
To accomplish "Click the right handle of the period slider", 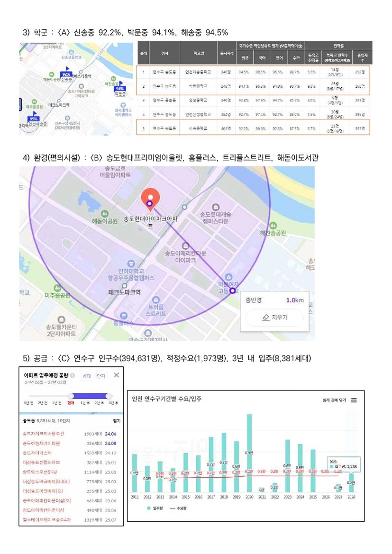I will click(109, 396).
